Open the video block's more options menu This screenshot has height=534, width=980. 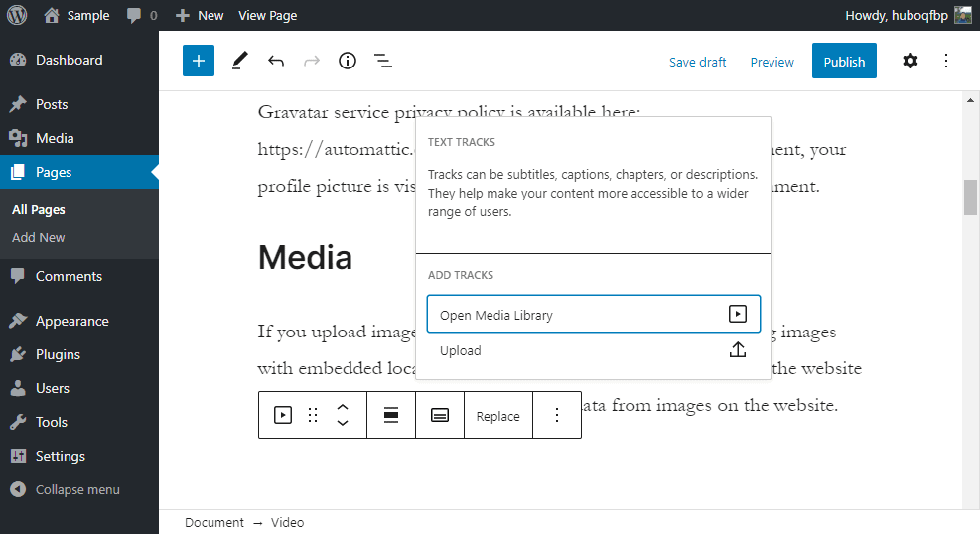[x=557, y=416]
